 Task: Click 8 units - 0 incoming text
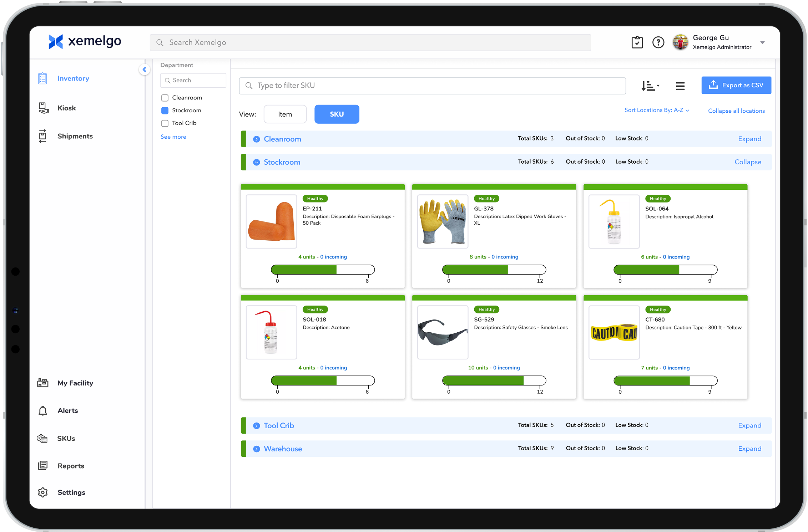(494, 257)
